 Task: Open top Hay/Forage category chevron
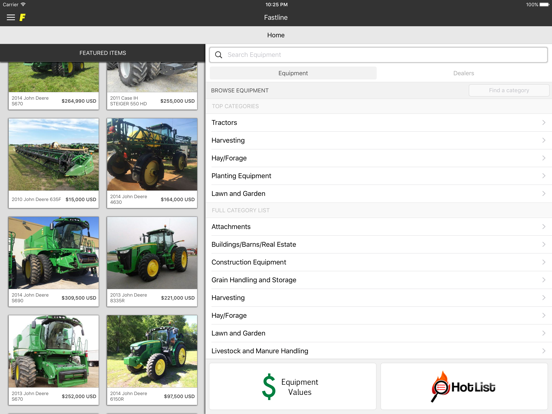pos(544,158)
